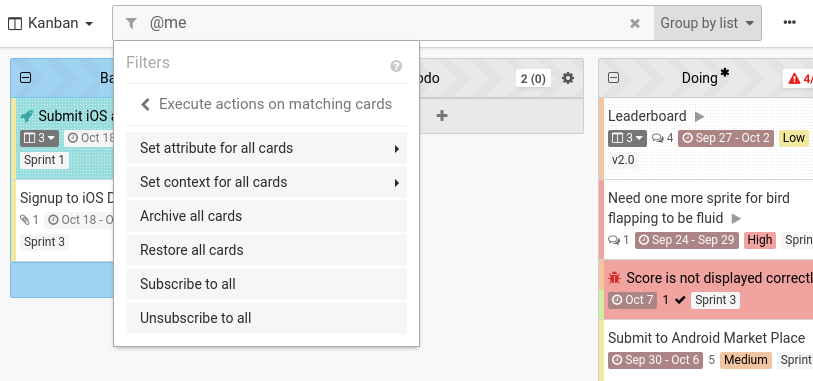Image resolution: width=813 pixels, height=381 pixels.
Task: Click the plus icon to add a Todo card
Action: click(442, 116)
